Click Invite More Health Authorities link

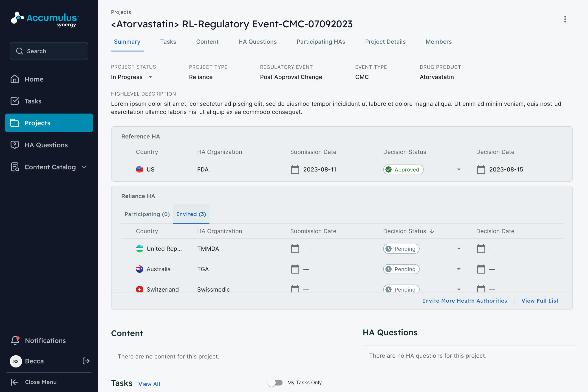[465, 301]
